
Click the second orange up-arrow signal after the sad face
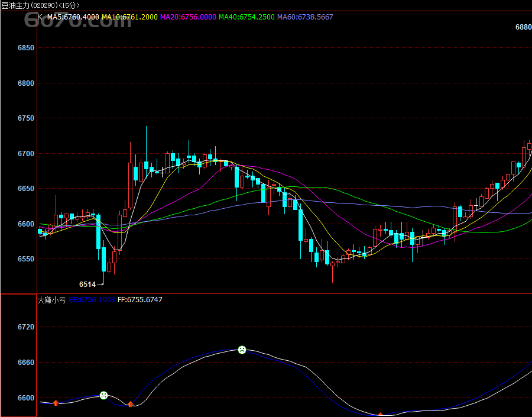tap(130, 404)
